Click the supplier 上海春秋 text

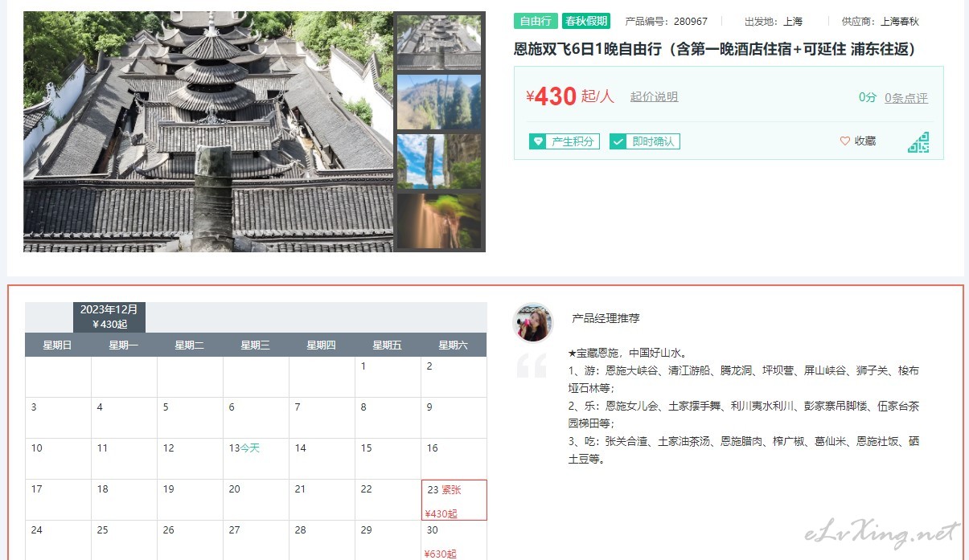900,22
